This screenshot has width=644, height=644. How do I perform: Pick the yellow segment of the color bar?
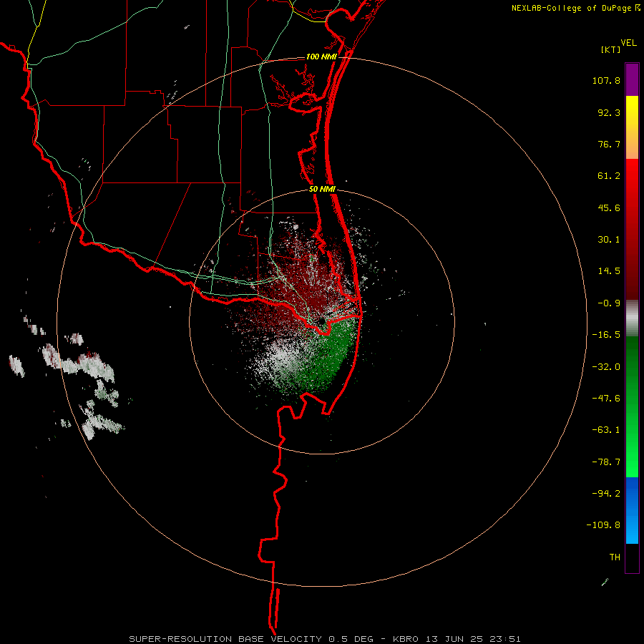point(632,127)
